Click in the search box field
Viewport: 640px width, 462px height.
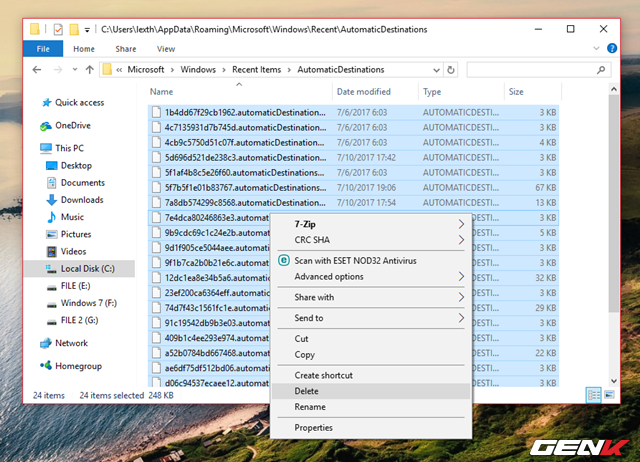[539, 70]
